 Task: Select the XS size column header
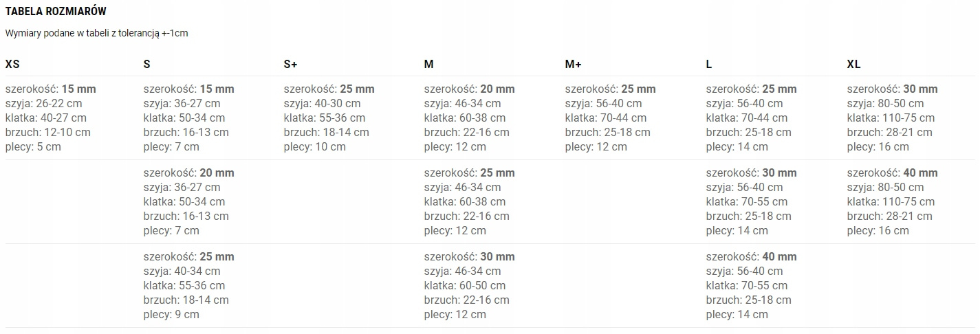12,65
